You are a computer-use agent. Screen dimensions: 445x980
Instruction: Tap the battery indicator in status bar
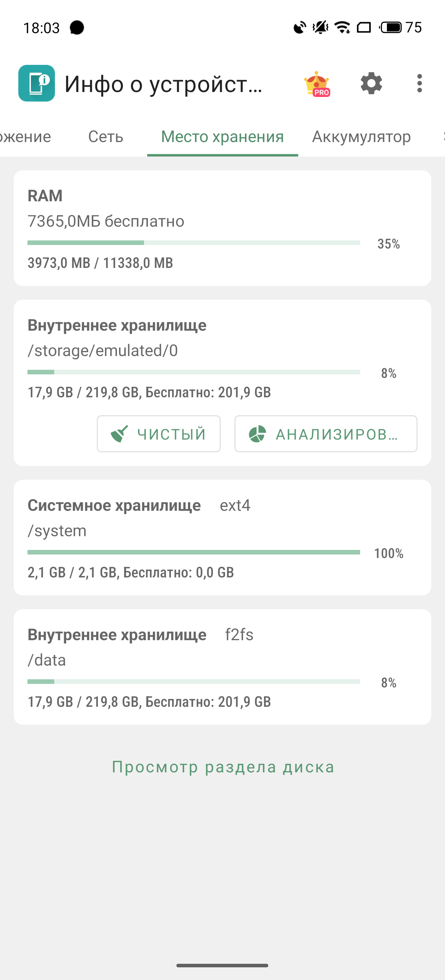click(x=391, y=27)
